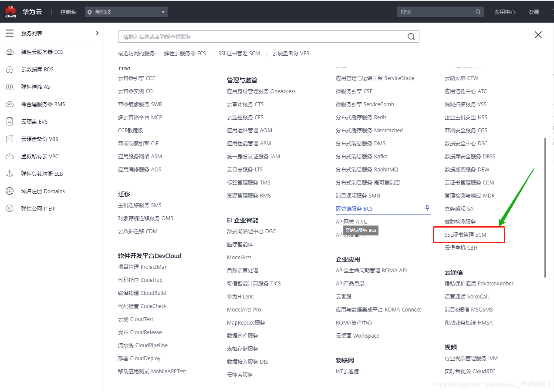Select 弹性云服务器 ECS in sidebar

42,52
